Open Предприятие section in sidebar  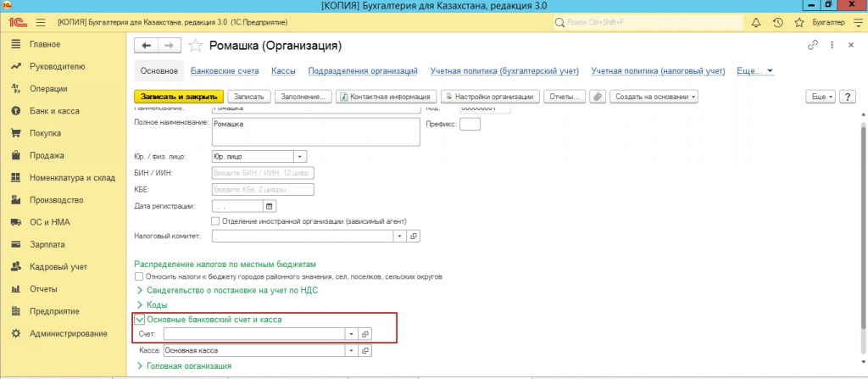point(54,311)
